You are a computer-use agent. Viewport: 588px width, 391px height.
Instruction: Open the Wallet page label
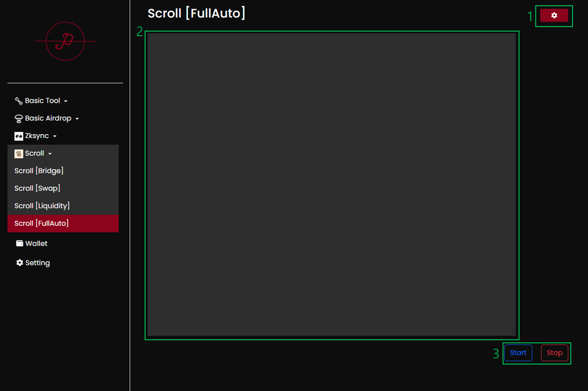pyautogui.click(x=36, y=243)
